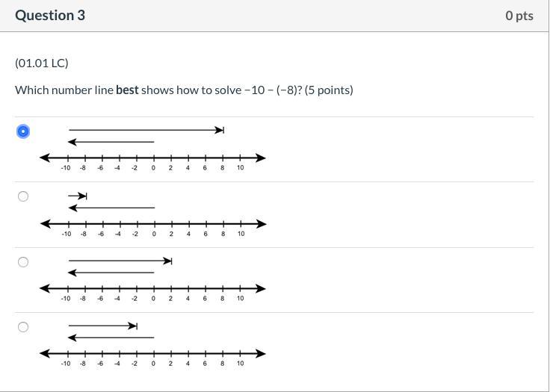Viewport: 550px width, 392px height.
Task: Choose the second answer's radio button
Action: pyautogui.click(x=23, y=196)
